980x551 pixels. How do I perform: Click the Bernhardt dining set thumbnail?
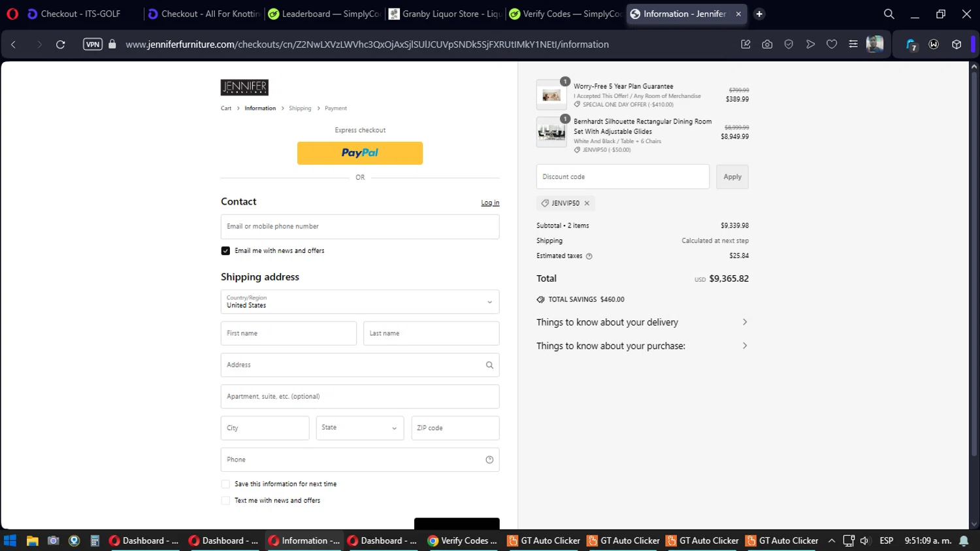click(x=551, y=132)
